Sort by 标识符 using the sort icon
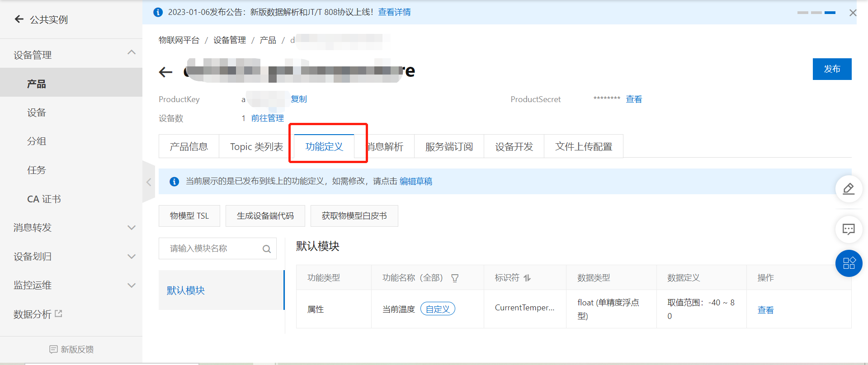The width and height of the screenshot is (868, 365). [527, 278]
